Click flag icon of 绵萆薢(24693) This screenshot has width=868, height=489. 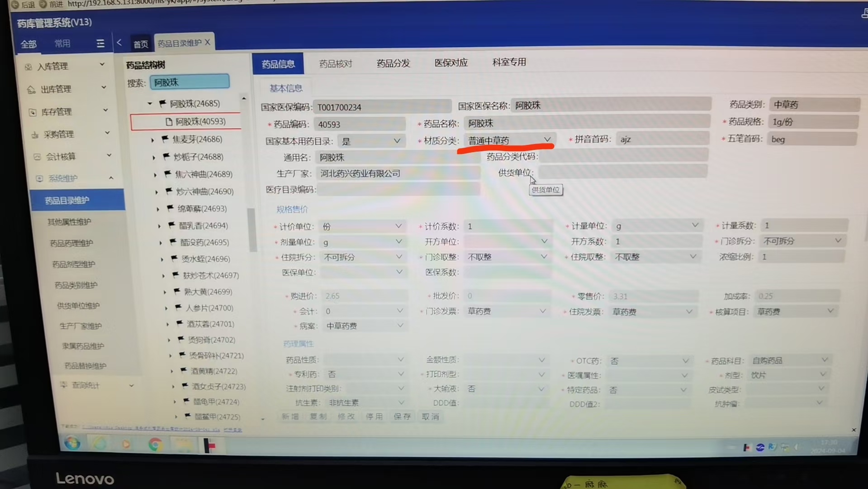pos(171,209)
